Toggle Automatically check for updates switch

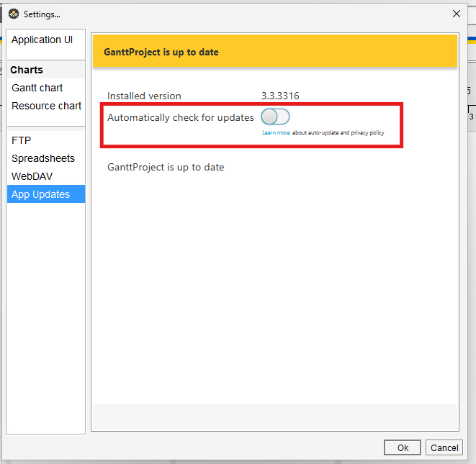click(275, 117)
